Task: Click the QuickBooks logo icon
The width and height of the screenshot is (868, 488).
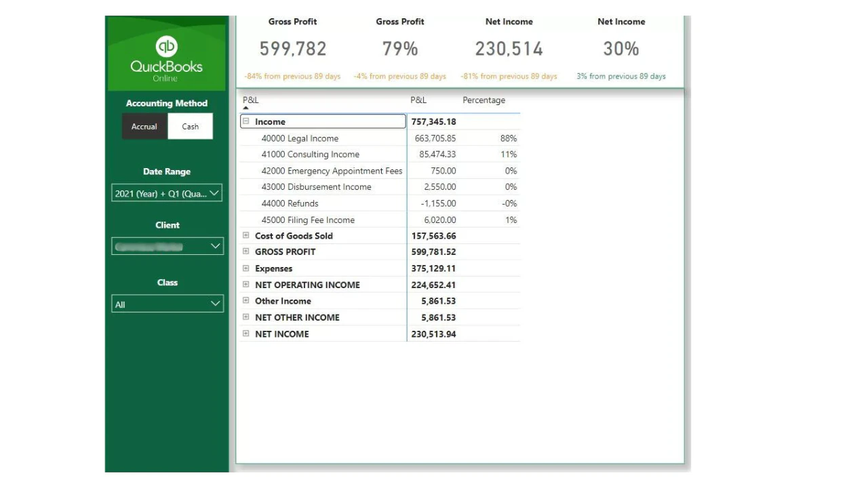Action: tap(167, 47)
